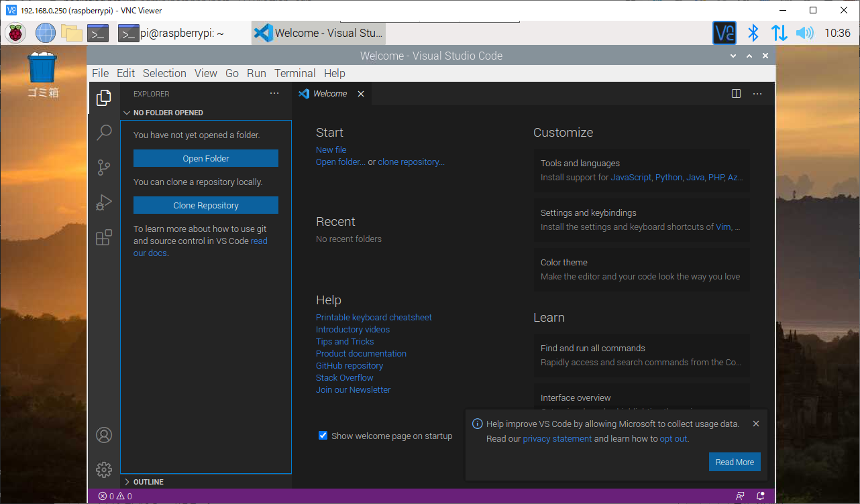860x504 pixels.
Task: Open the notifications bell in the status bar
Action: 760,495
